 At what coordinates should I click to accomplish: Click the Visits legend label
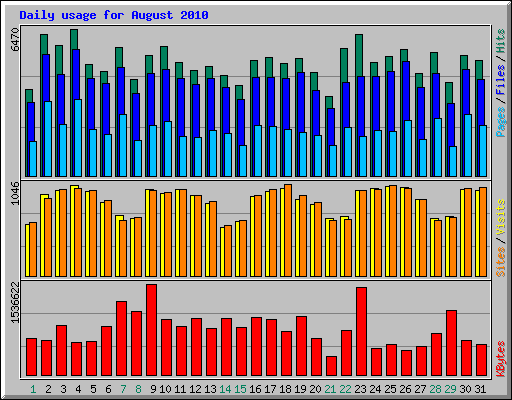500,217
